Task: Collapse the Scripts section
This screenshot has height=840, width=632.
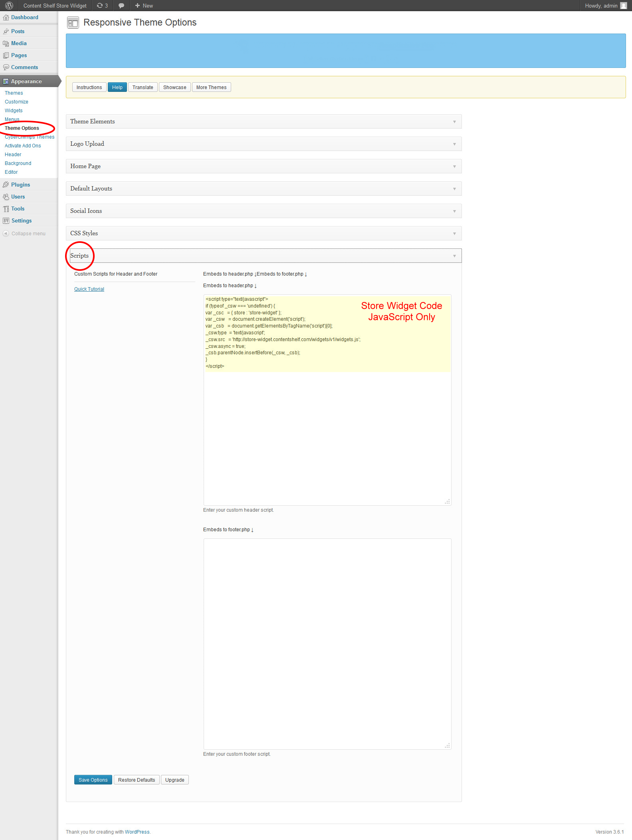Action: coord(263,256)
